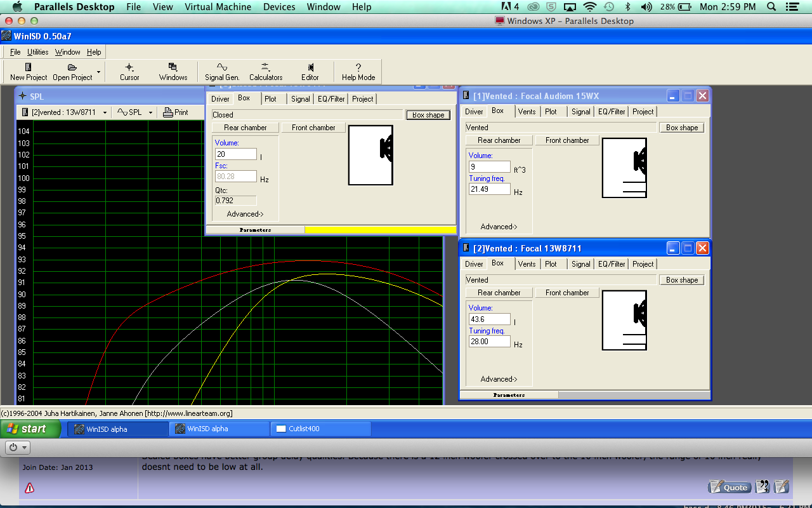Screen dimensions: 812x508
Task: Click Tuning freq field showing 28.00
Action: tap(489, 342)
